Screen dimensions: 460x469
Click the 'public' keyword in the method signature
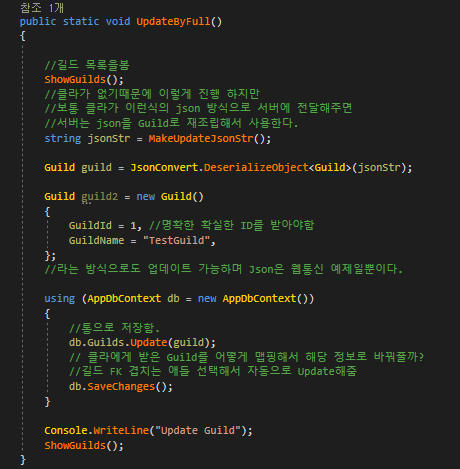pyautogui.click(x=38, y=22)
